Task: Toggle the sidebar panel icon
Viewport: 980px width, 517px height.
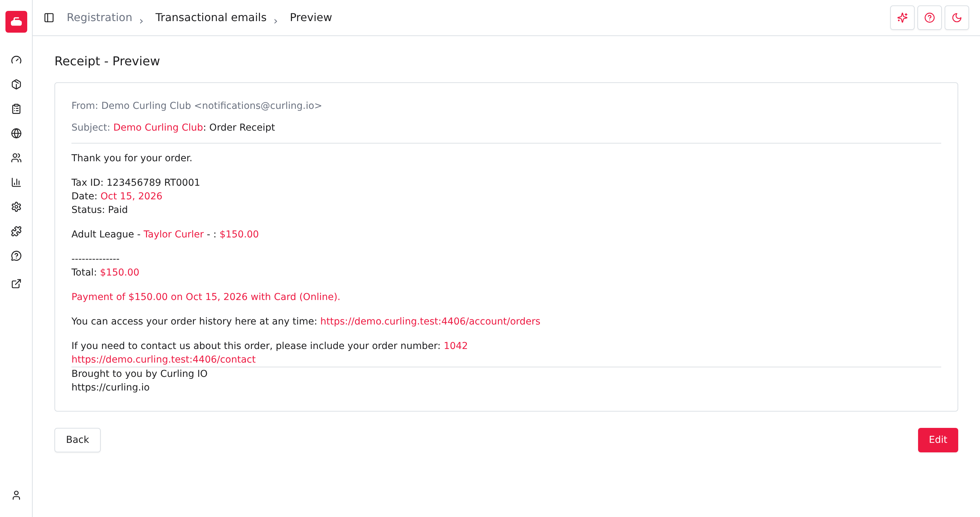Action: [x=49, y=17]
